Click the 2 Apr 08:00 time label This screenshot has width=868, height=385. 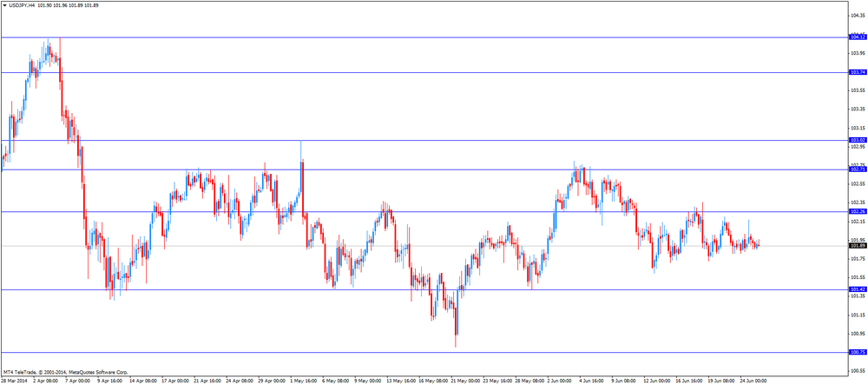pyautogui.click(x=46, y=382)
